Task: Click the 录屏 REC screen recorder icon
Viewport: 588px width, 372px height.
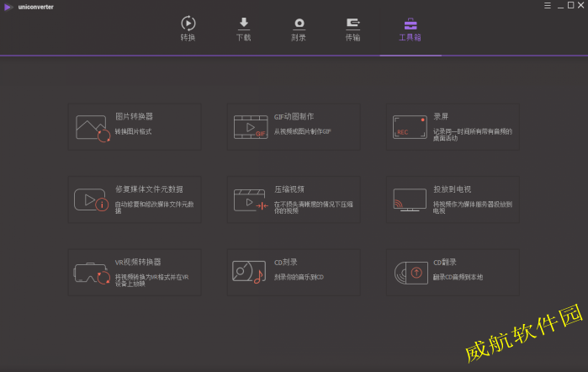Action: point(410,127)
